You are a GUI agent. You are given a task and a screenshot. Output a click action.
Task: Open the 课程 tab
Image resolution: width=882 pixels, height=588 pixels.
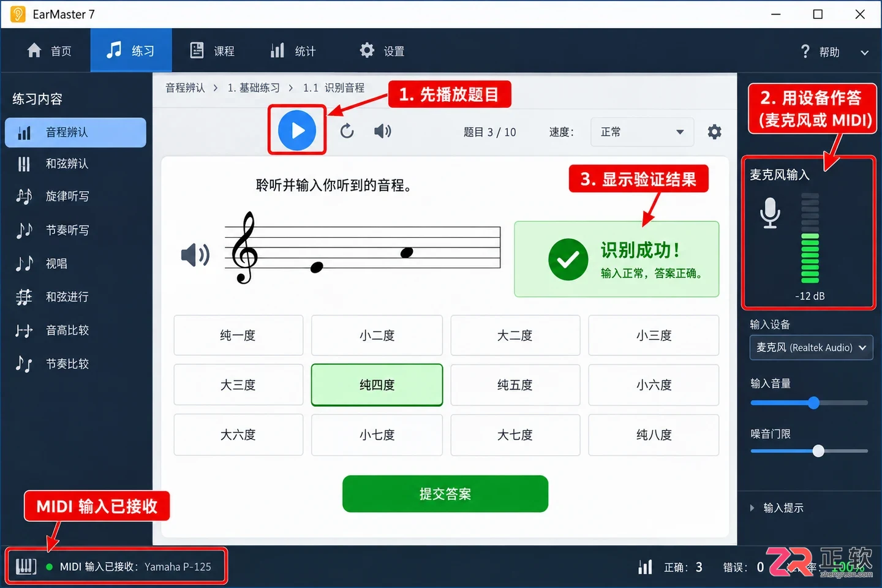coord(212,51)
